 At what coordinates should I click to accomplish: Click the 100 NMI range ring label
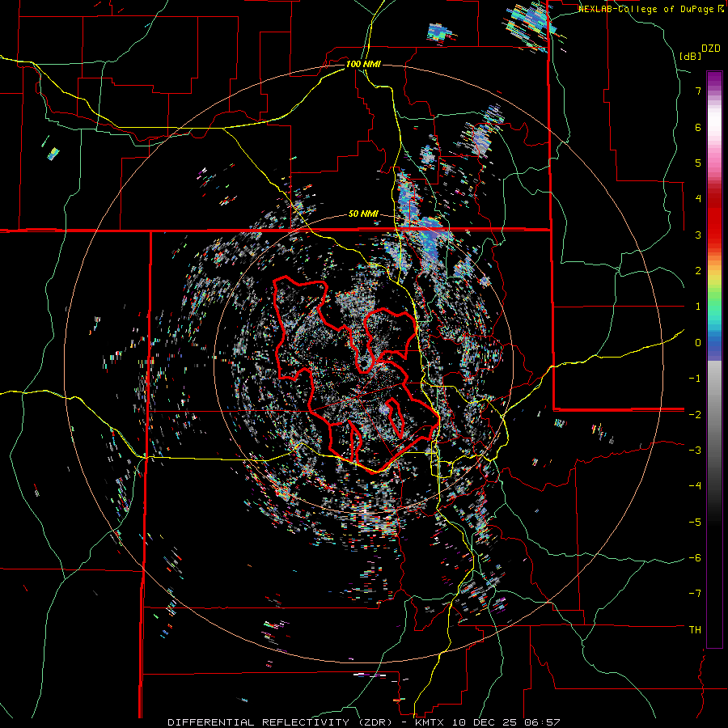coord(363,64)
